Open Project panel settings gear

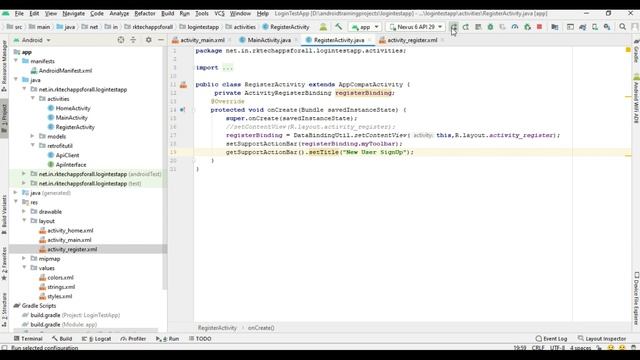(x=149, y=40)
